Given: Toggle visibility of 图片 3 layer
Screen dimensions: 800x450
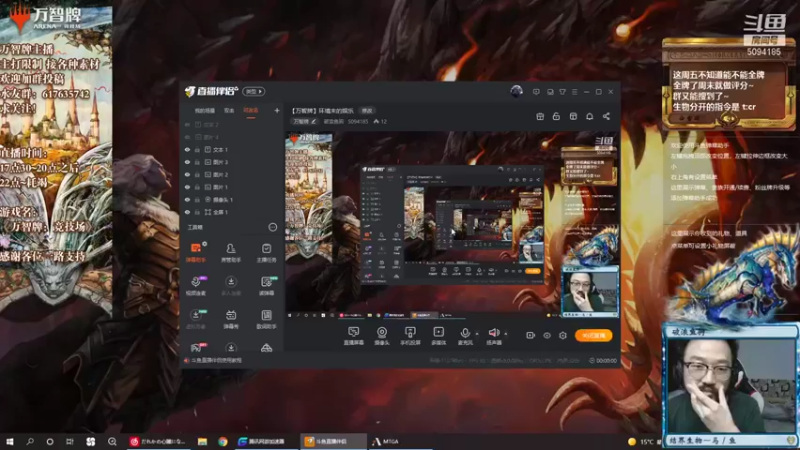Looking at the screenshot, I should click(187, 162).
